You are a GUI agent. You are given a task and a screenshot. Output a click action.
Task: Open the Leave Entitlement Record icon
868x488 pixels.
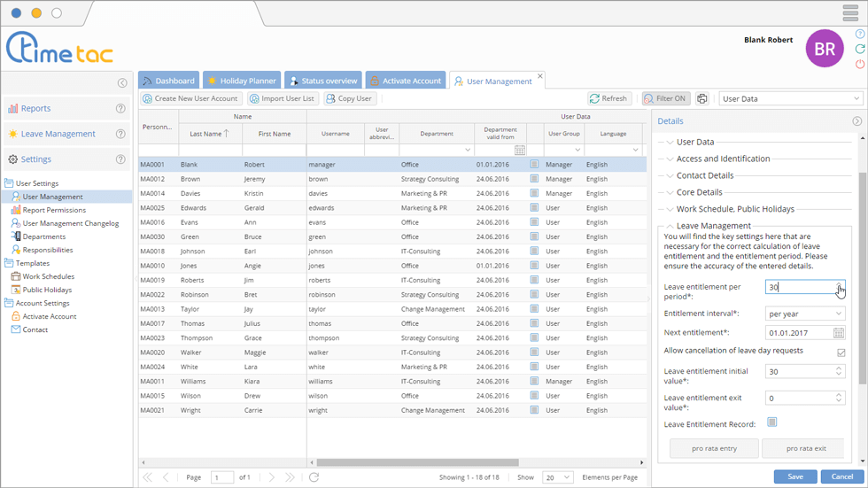(x=772, y=422)
